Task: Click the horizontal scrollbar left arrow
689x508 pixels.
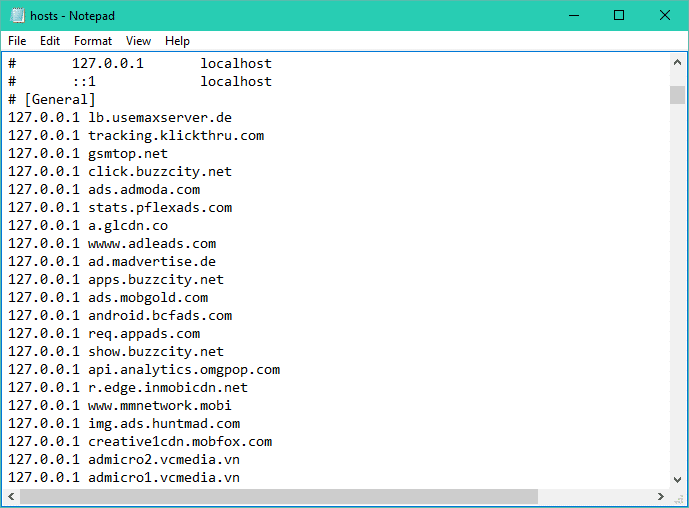Action: pos(11,496)
